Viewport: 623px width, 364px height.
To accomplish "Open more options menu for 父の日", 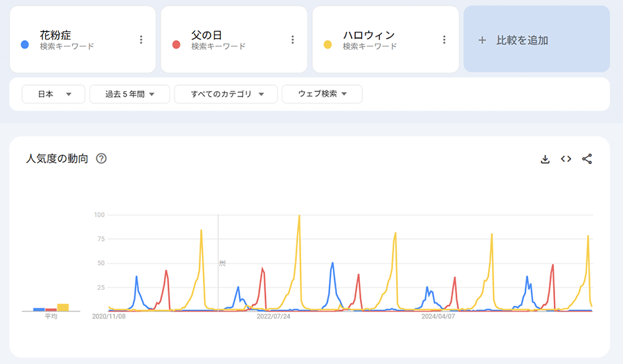I will click(x=293, y=40).
